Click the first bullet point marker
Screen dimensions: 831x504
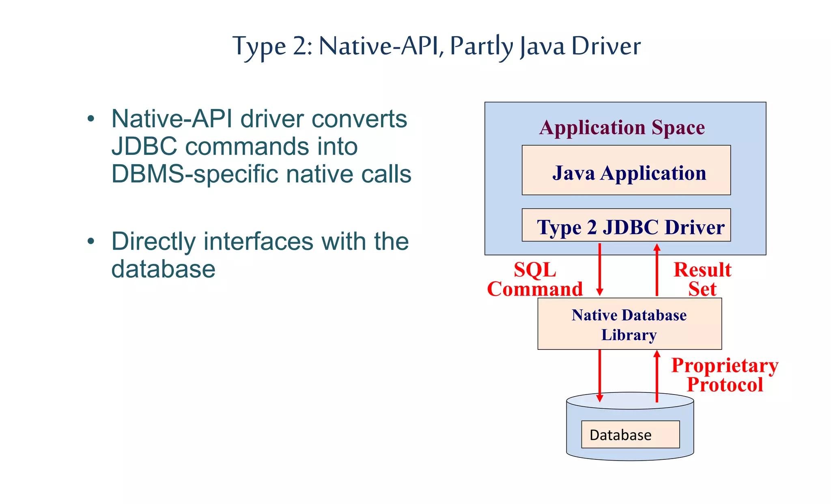[91, 119]
